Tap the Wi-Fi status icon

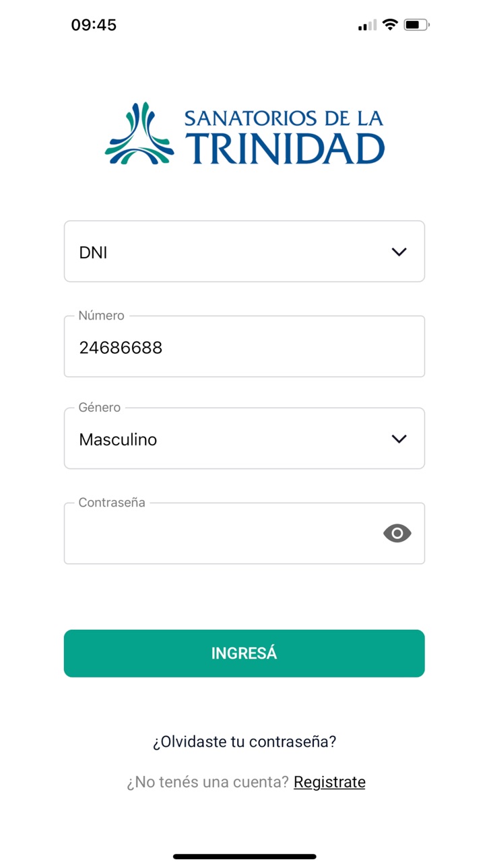point(390,25)
